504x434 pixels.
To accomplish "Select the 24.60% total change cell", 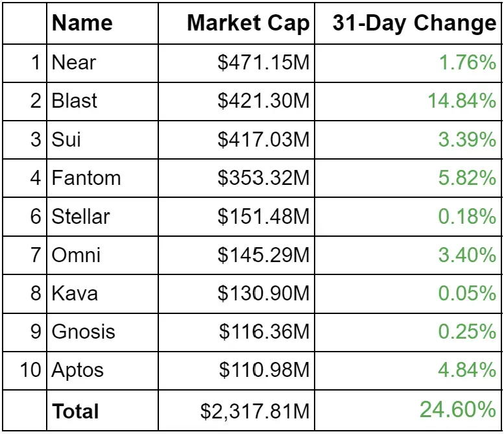I will tap(457, 410).
